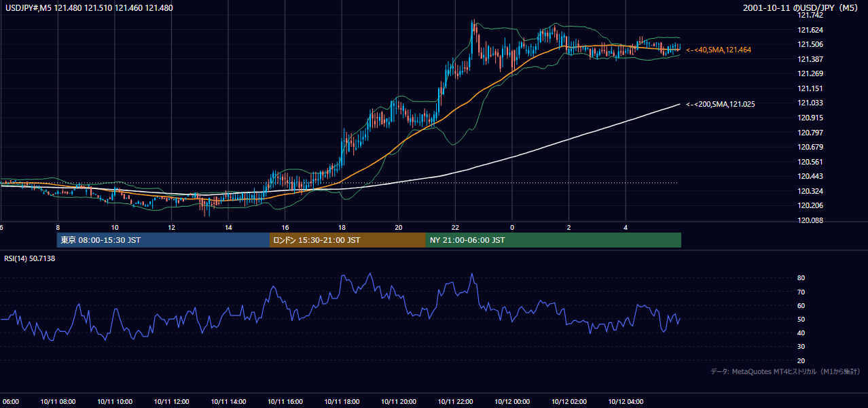Viewport: 868px width, 408px height.
Task: Select the 40 SMA 121.464 label
Action: (719, 50)
